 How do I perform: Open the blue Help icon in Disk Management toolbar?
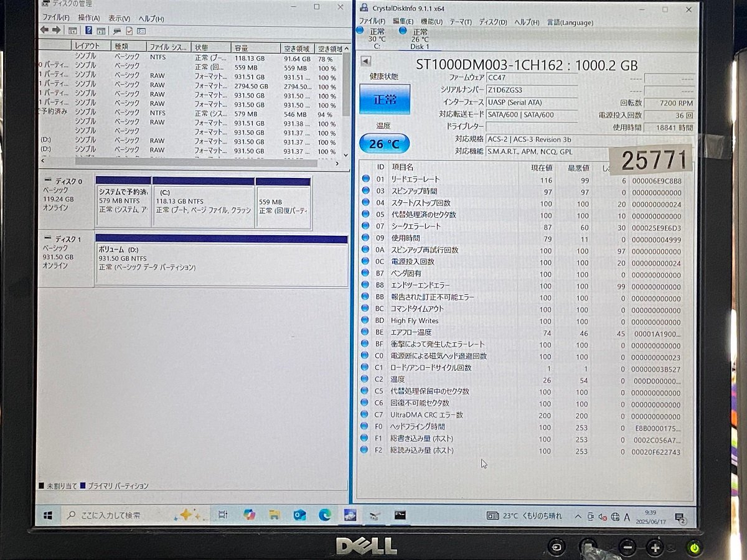tap(89, 30)
